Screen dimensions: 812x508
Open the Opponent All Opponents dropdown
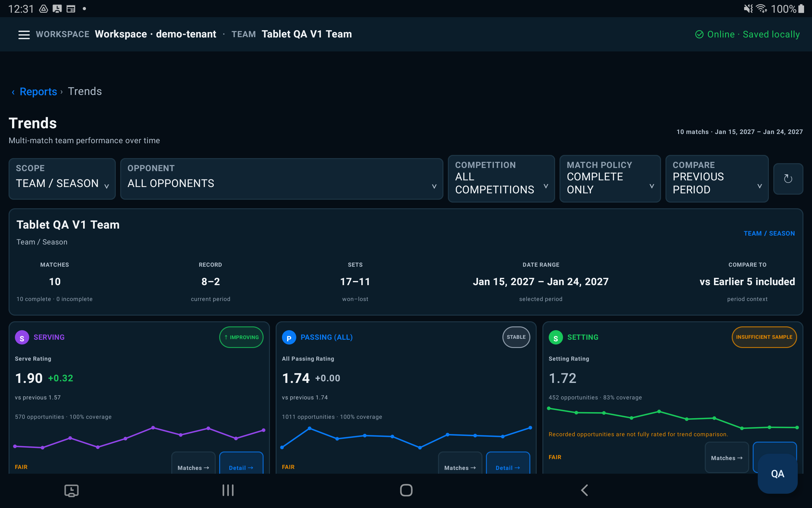tap(282, 179)
